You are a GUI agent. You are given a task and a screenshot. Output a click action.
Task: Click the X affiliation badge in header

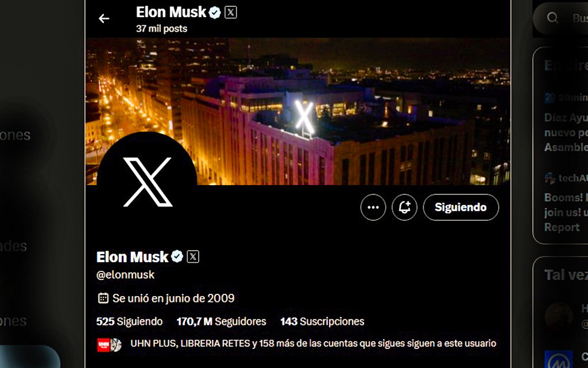coord(231,13)
